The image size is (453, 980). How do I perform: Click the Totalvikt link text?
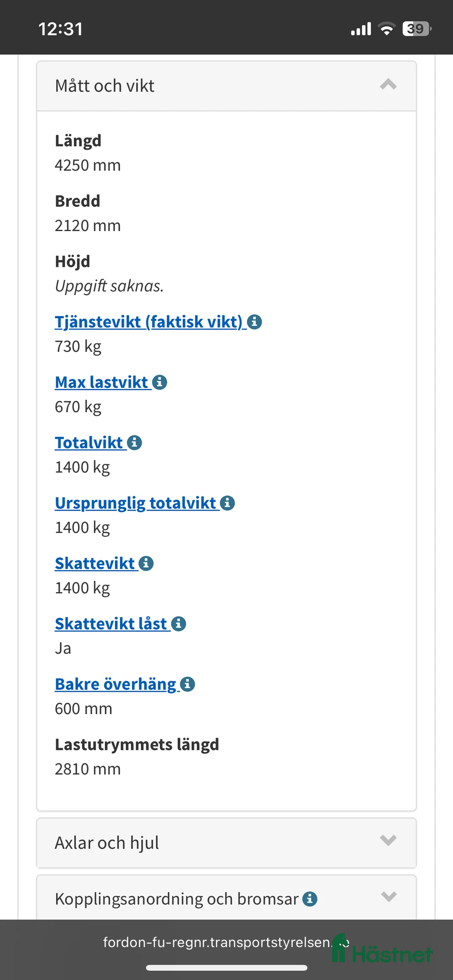pos(89,443)
